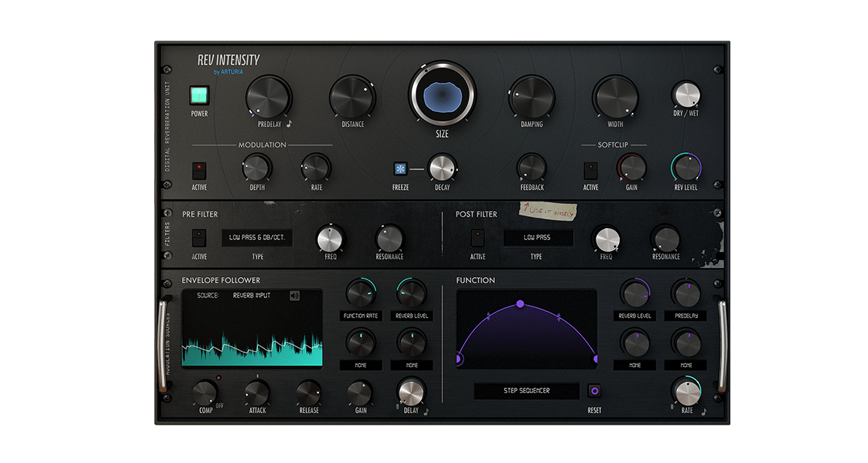Click amount knob above Function's Reverb Level label
Image resolution: width=868 pixels, height=463 pixels.
pos(635,294)
